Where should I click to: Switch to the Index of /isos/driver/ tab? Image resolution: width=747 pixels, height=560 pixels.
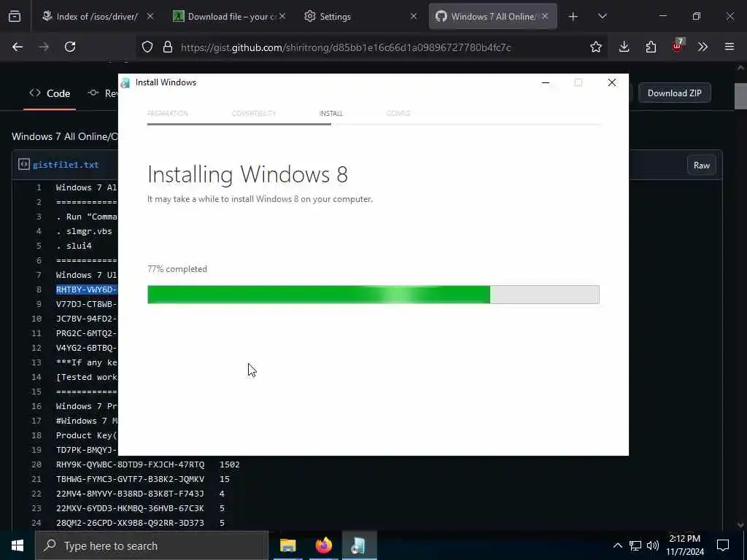(98, 16)
